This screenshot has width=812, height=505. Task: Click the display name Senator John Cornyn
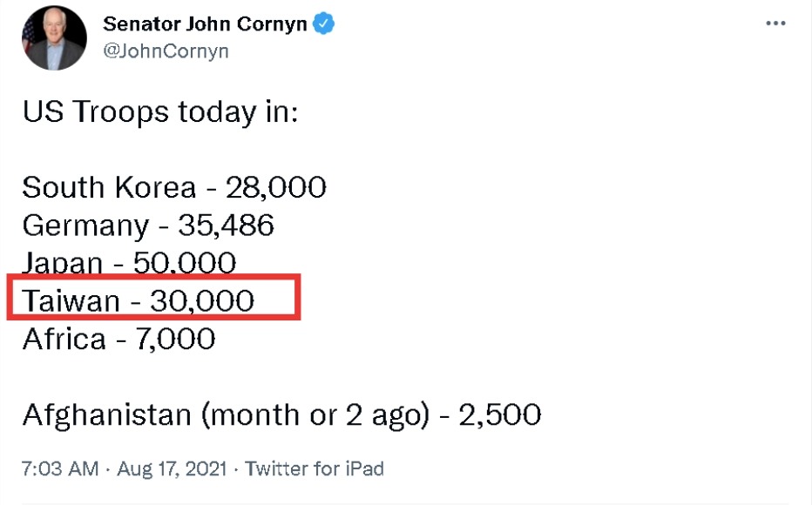[x=205, y=24]
